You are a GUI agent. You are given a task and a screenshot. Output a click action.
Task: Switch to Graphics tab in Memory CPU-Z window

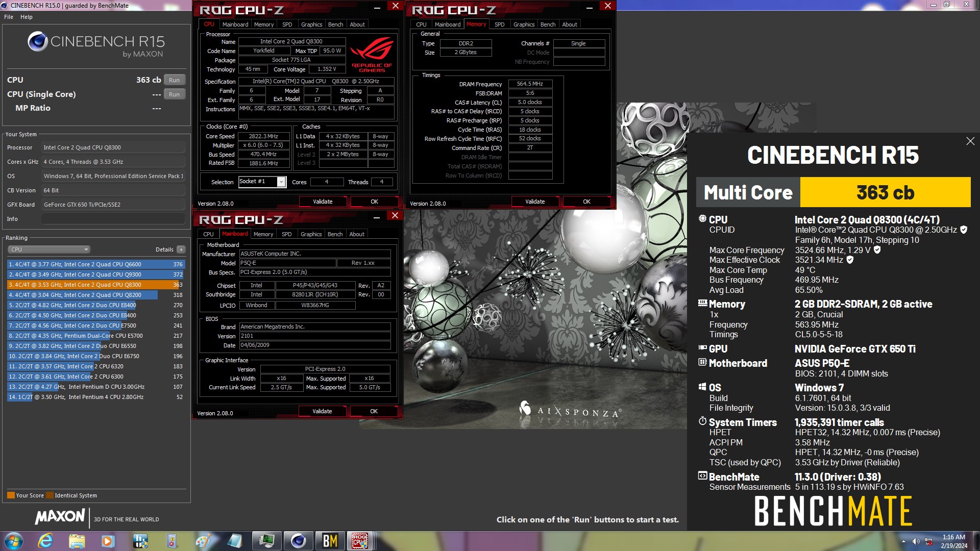[524, 24]
